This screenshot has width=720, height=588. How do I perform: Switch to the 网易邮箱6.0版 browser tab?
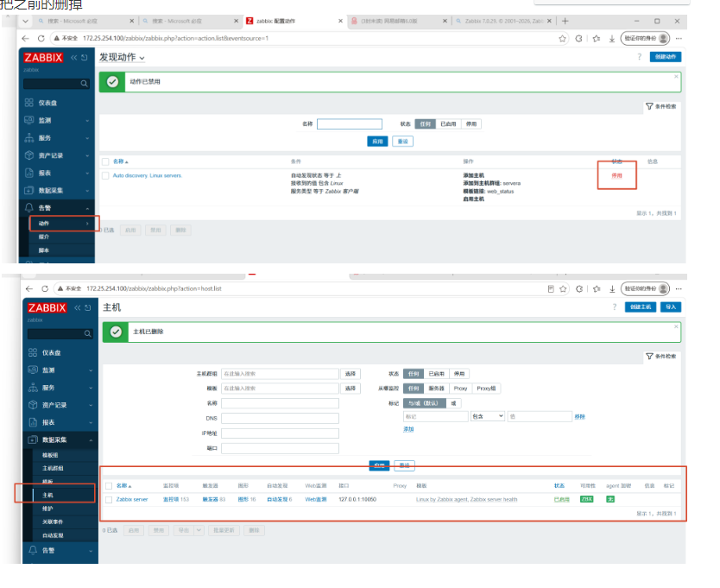pyautogui.click(x=399, y=21)
